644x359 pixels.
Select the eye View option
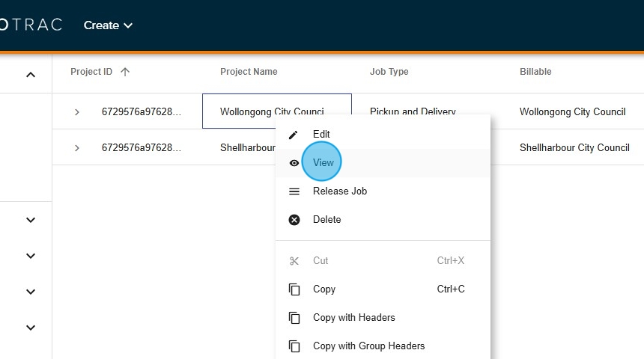323,163
